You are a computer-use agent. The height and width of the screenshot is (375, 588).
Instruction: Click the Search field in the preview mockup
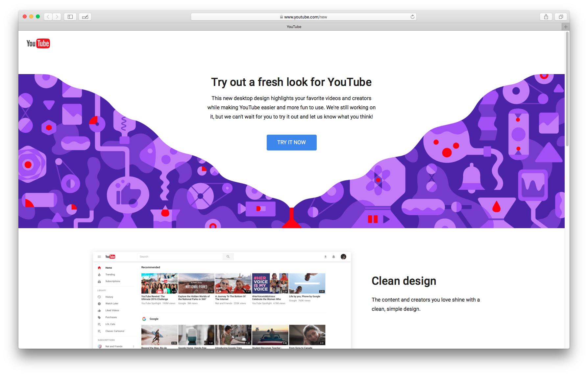pos(180,257)
